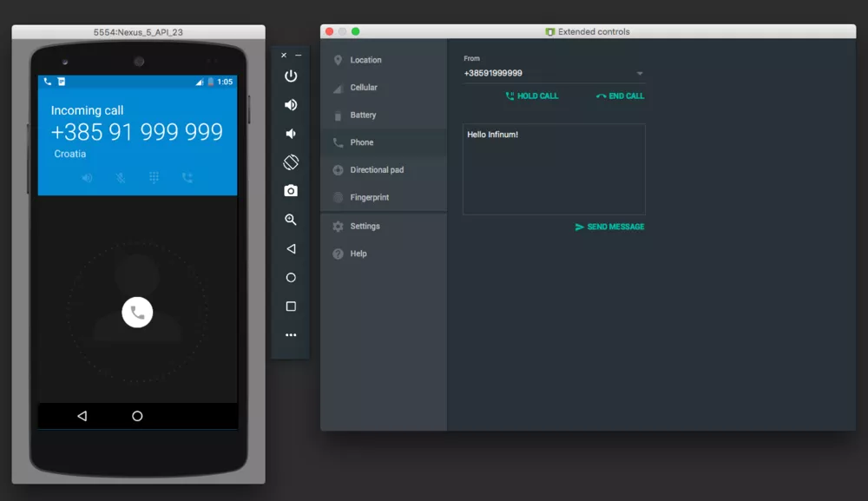Select the Fingerprint tab
This screenshot has width=868, height=501.
369,198
